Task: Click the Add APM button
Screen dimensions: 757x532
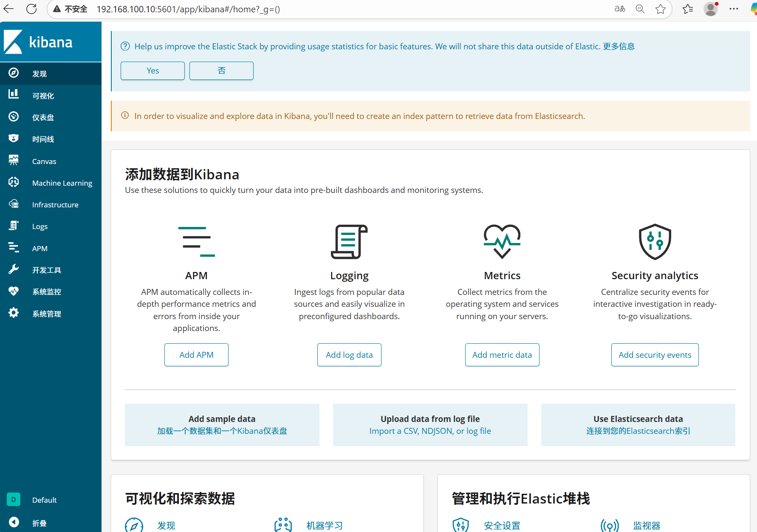Action: [196, 355]
